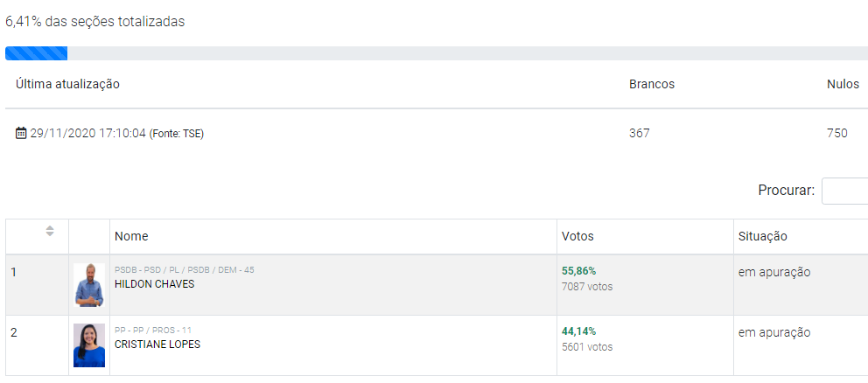Screen dimensions: 868x383
Task: Click the Brancos count of 367
Action: (640, 134)
